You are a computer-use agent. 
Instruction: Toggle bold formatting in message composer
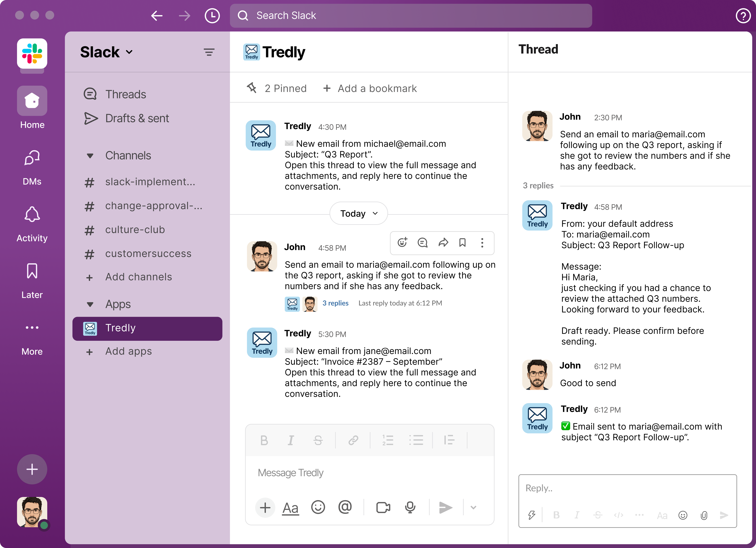[264, 440]
